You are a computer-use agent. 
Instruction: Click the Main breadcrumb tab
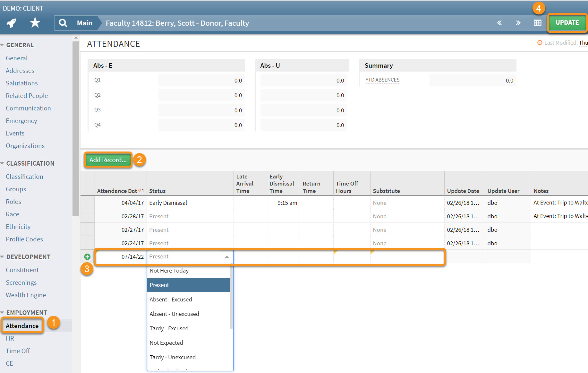(85, 23)
